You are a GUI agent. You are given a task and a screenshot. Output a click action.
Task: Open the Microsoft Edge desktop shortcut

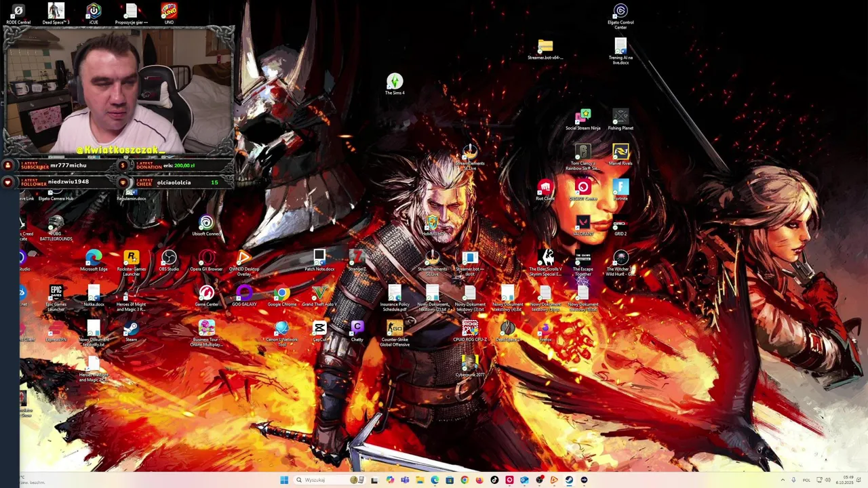[x=94, y=260]
